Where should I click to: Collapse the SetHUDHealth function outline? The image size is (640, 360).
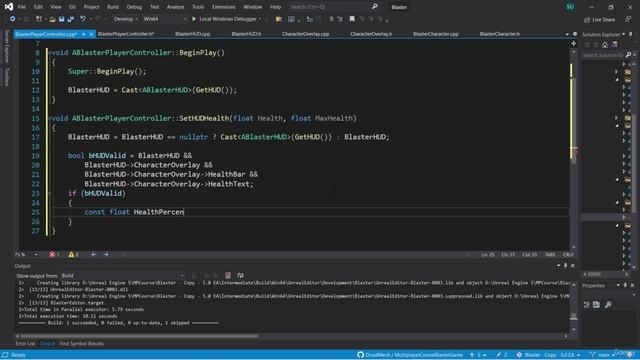coord(49,118)
